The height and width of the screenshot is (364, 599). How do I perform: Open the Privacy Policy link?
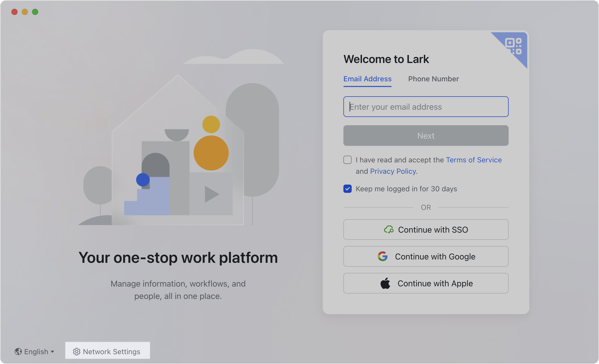pyautogui.click(x=393, y=171)
